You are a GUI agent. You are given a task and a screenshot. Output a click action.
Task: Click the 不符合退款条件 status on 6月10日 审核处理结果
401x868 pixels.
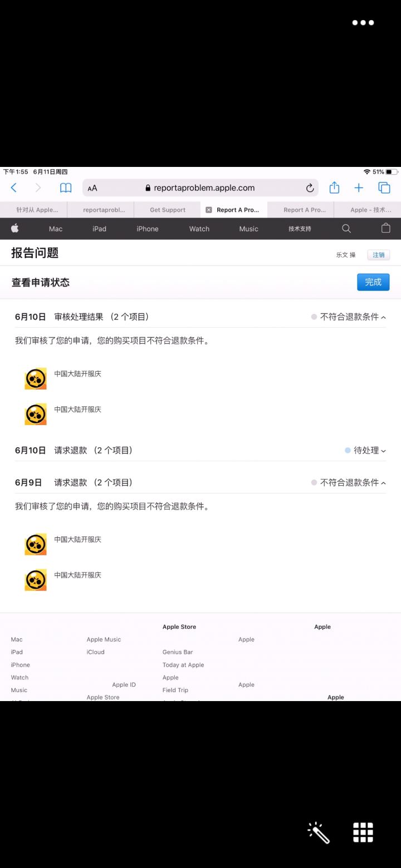click(x=349, y=317)
